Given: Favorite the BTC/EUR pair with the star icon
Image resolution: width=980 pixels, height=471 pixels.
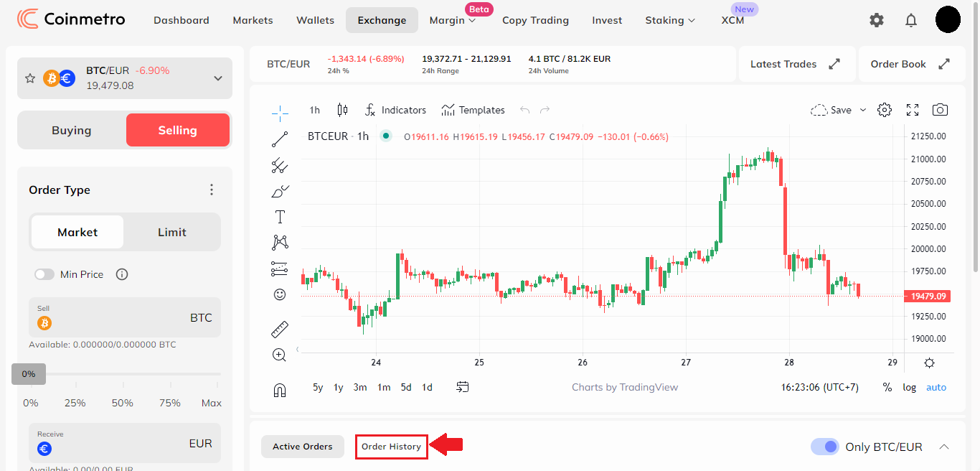Looking at the screenshot, I should (x=30, y=78).
